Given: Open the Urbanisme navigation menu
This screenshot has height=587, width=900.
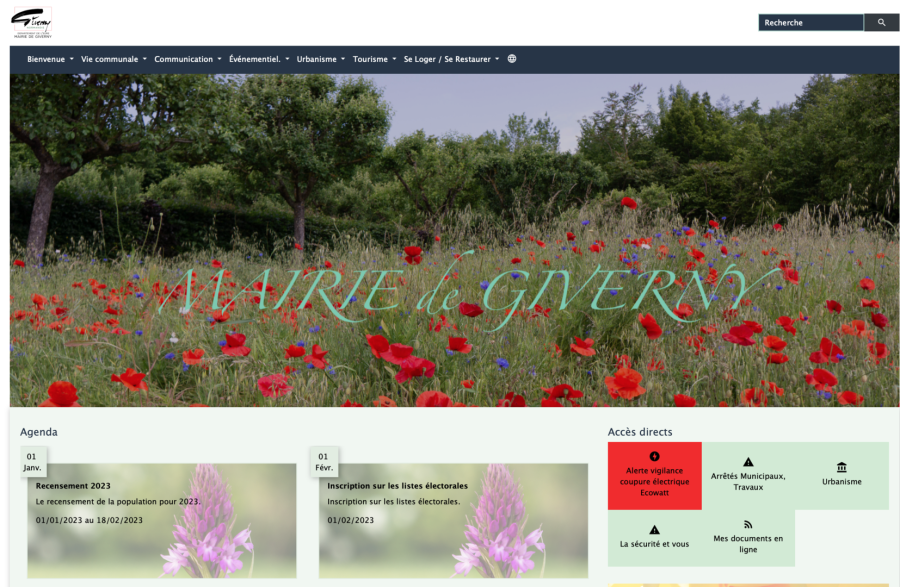Looking at the screenshot, I should tap(320, 59).
